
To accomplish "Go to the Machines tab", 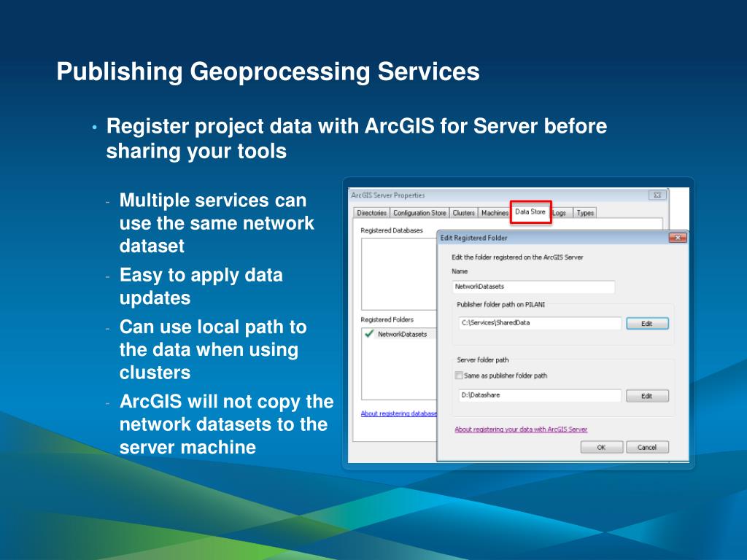I will click(495, 213).
